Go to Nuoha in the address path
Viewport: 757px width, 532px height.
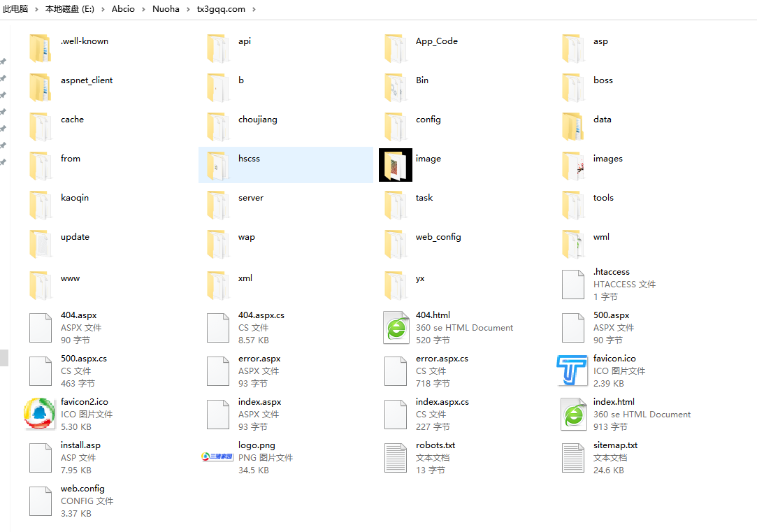pyautogui.click(x=166, y=9)
